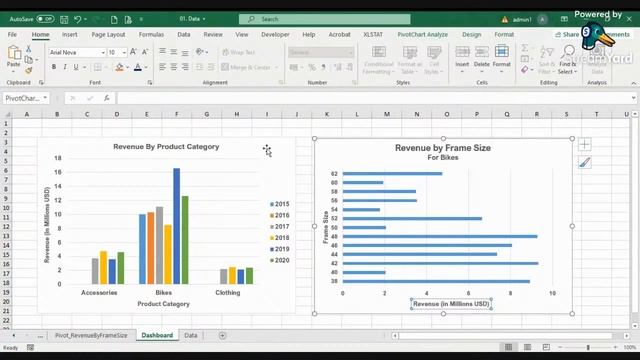This screenshot has height=360, width=640.
Task: Click the Center alignment icon
Action: (174, 67)
